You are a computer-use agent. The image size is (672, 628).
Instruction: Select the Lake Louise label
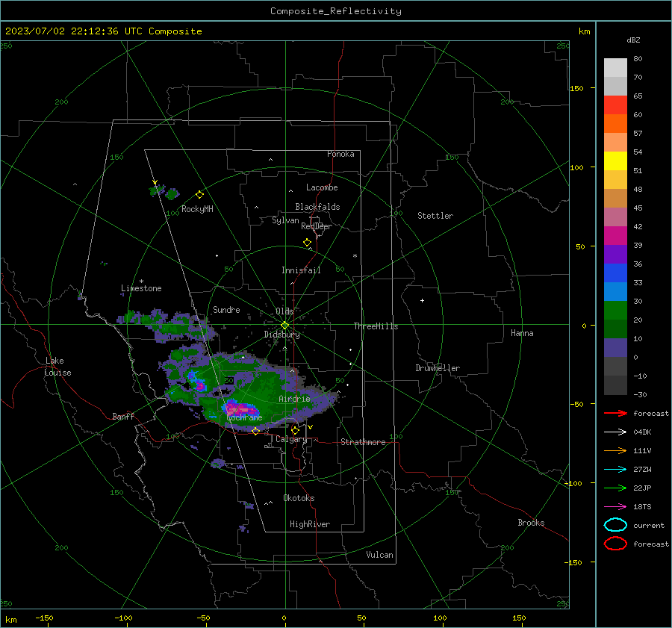click(x=57, y=367)
